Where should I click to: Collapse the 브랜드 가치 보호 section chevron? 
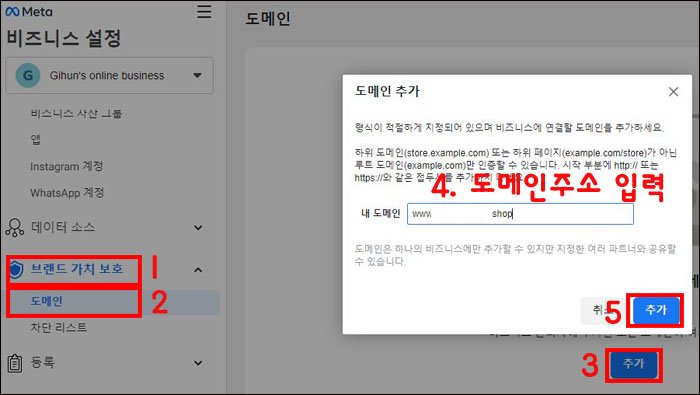click(x=198, y=270)
